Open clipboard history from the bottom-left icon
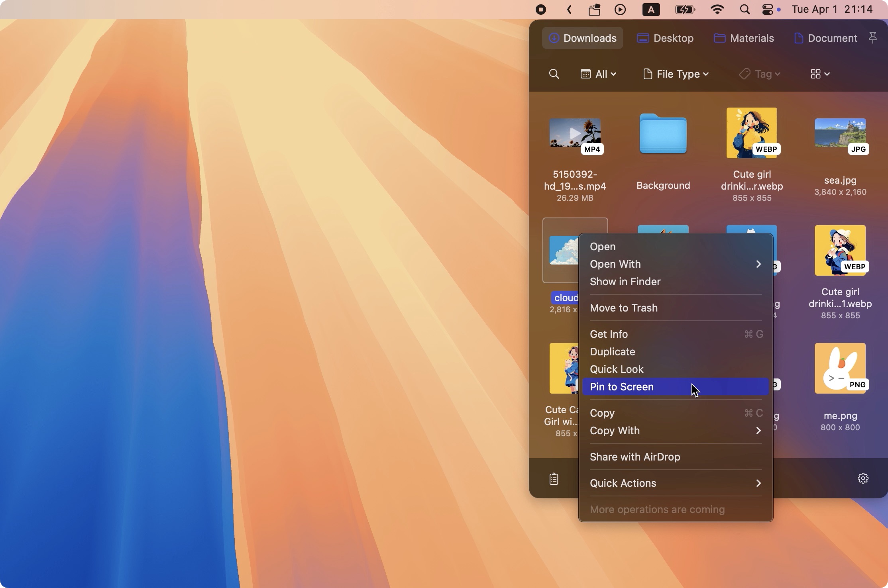Image resolution: width=888 pixels, height=588 pixels. point(554,478)
